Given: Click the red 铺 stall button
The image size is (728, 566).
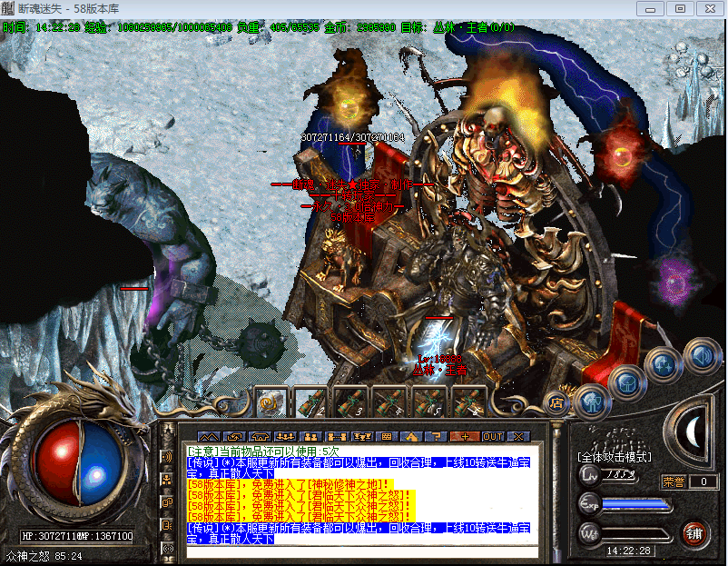Looking at the screenshot, I should click(695, 532).
